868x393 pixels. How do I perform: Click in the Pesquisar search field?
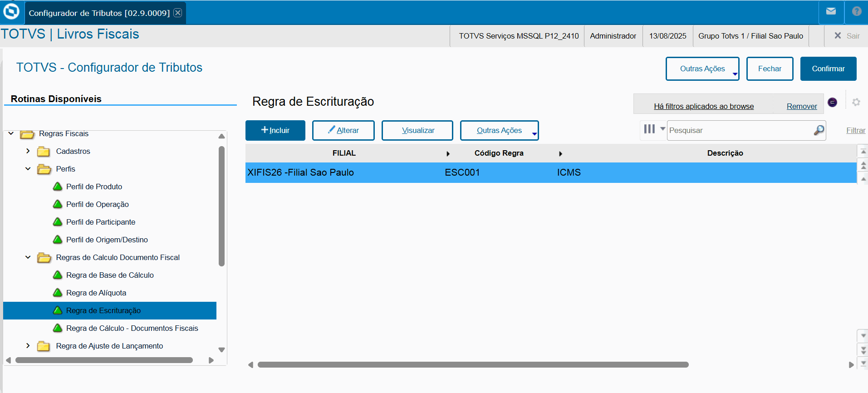coord(740,130)
